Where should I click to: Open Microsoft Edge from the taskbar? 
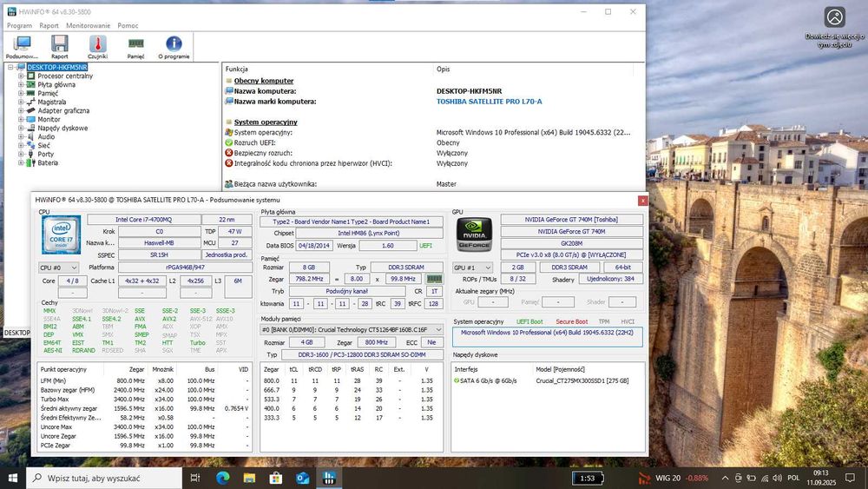[x=222, y=478]
